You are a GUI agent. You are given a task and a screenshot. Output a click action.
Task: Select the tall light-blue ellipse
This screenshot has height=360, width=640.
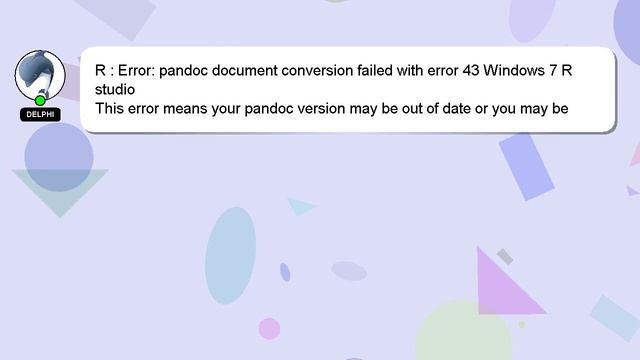click(230, 256)
